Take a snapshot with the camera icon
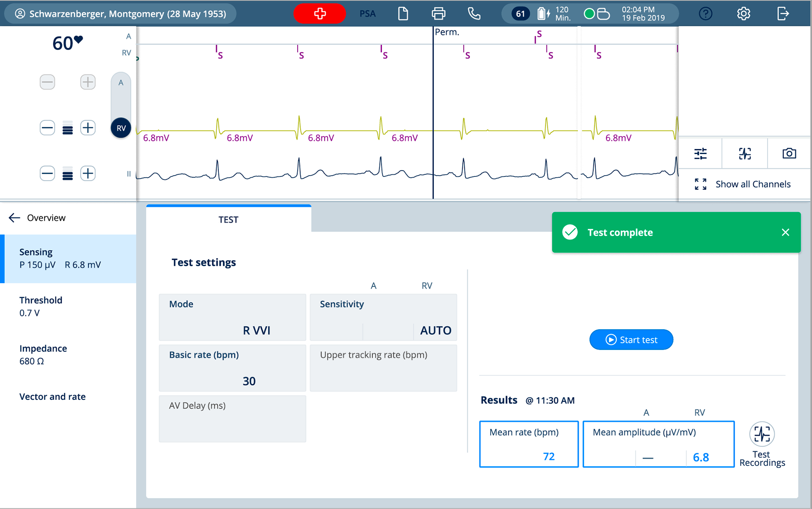The image size is (812, 509). (x=789, y=154)
